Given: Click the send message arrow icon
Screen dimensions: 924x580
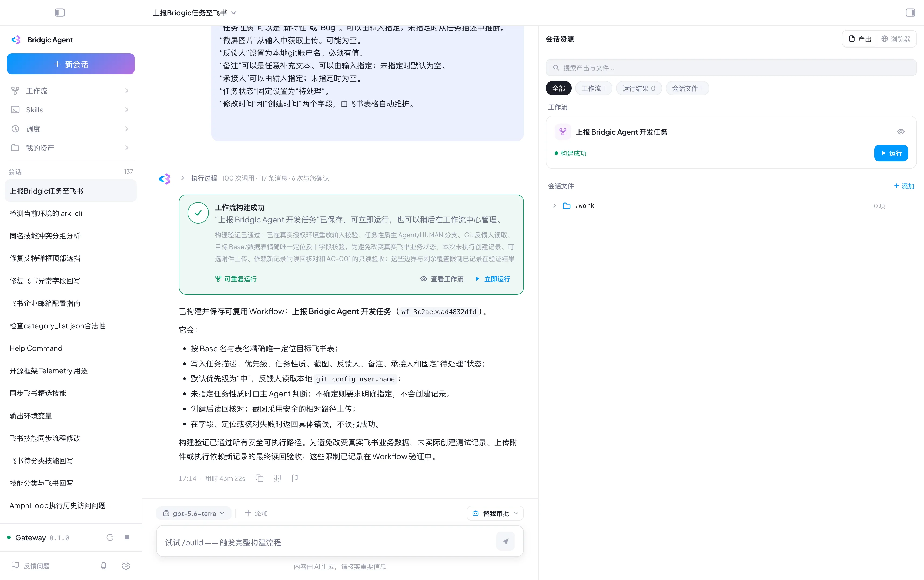Looking at the screenshot, I should (505, 542).
